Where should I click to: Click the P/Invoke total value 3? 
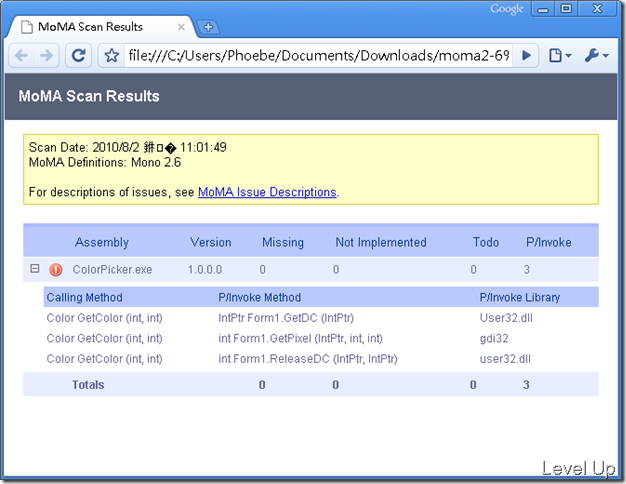click(526, 385)
